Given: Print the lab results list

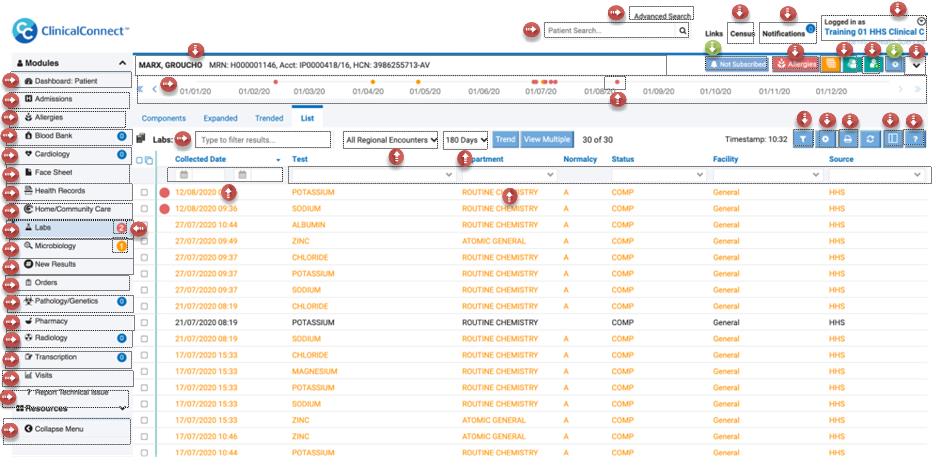Looking at the screenshot, I should (x=846, y=139).
